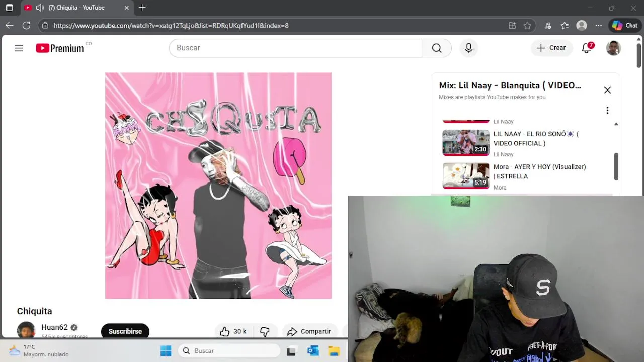
Task: Launch Outlook from taskbar
Action: point(313,351)
